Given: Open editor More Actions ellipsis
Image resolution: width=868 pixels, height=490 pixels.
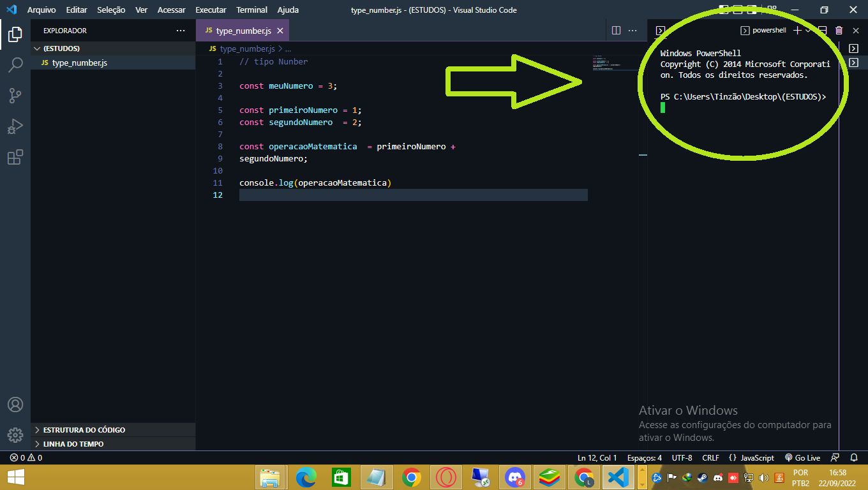Looking at the screenshot, I should [x=632, y=30].
